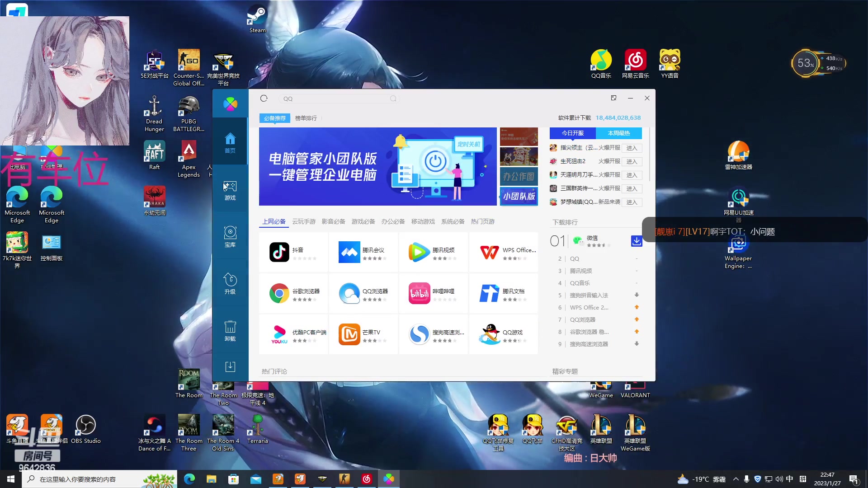The width and height of the screenshot is (868, 488).
Task: Select the 云玩手游 category tab
Action: point(304,221)
